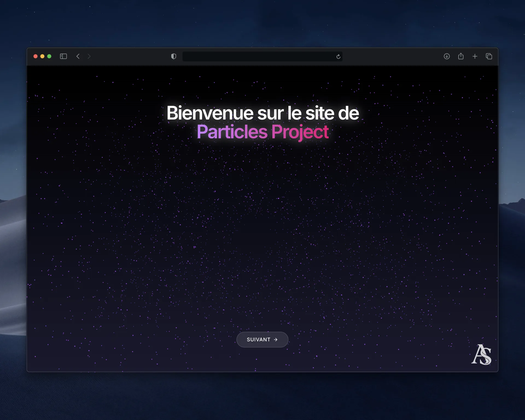The height and width of the screenshot is (420, 525).
Task: Click the 'Bienvenue sur le site de' heading
Action: [x=262, y=113]
